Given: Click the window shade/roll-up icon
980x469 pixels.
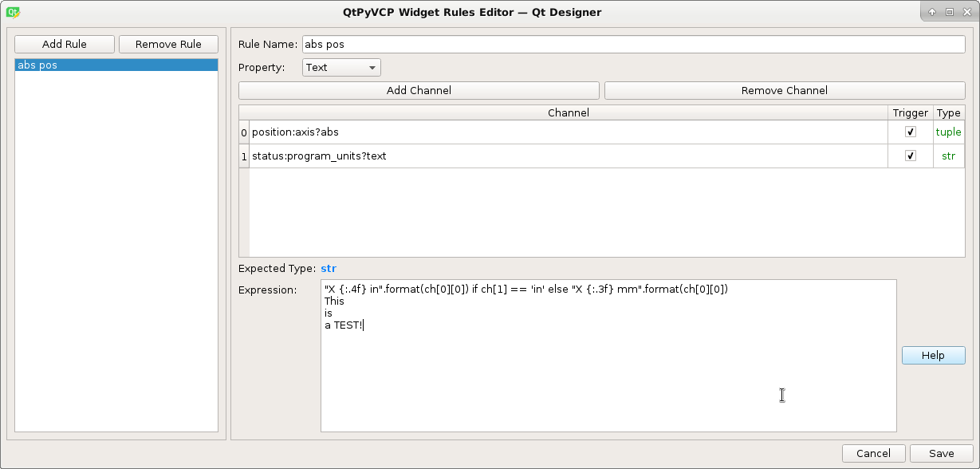Looking at the screenshot, I should point(933,12).
